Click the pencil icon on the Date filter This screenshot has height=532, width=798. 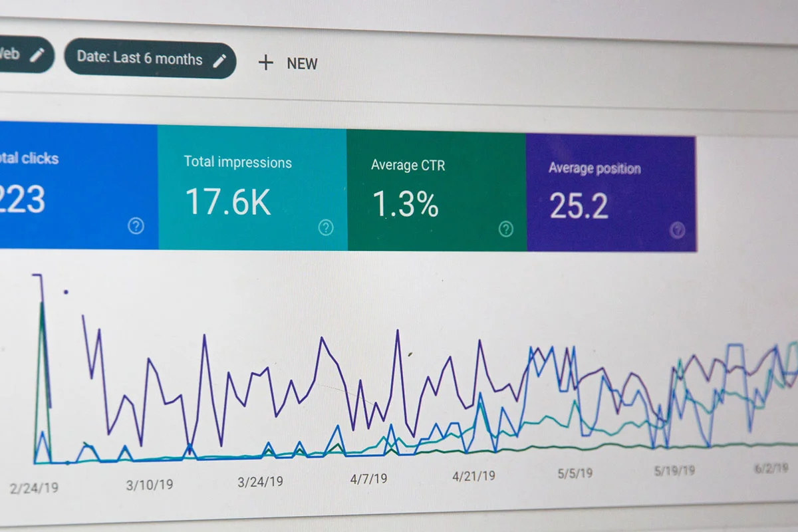click(x=221, y=60)
